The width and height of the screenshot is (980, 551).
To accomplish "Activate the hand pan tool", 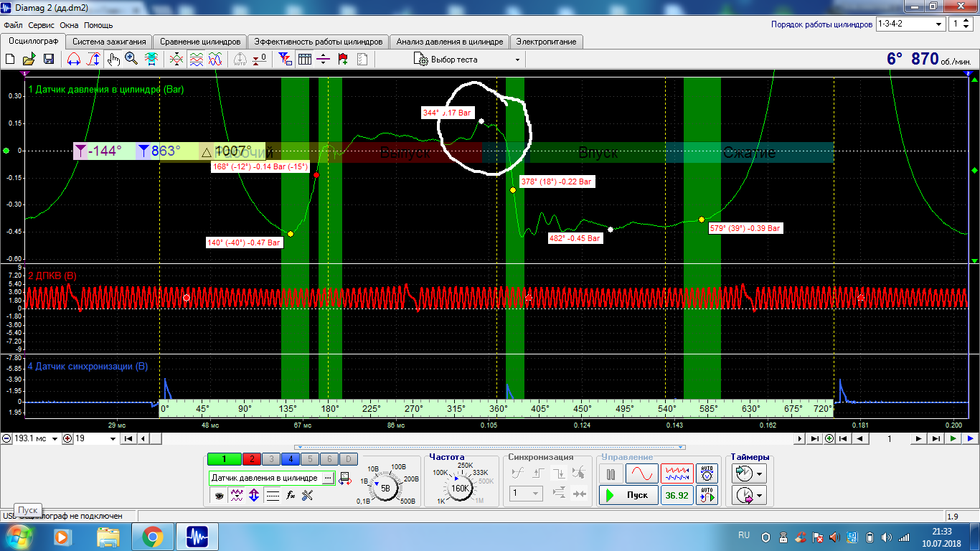I will coord(113,60).
